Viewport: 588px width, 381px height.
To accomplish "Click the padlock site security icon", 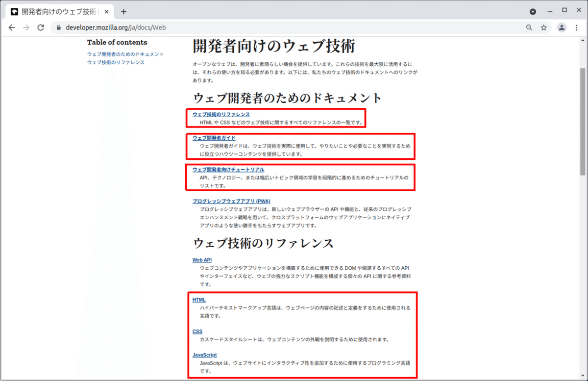I will click(58, 28).
